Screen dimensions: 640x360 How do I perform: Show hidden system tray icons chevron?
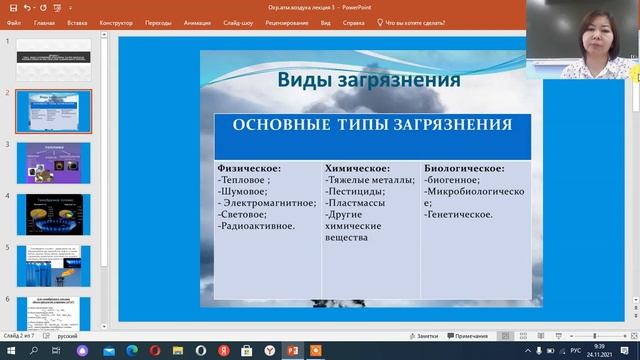pyautogui.click(x=528, y=351)
